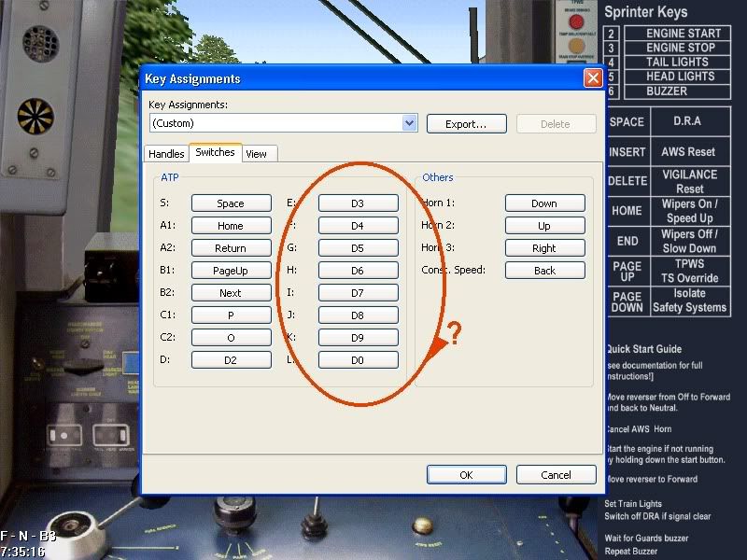Viewport: 747px width, 560px height.
Task: Change the D6 key assignment for H
Action: [x=358, y=271]
